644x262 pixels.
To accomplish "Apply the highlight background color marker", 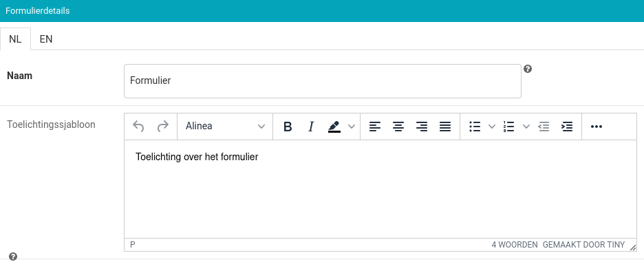I will tap(334, 127).
